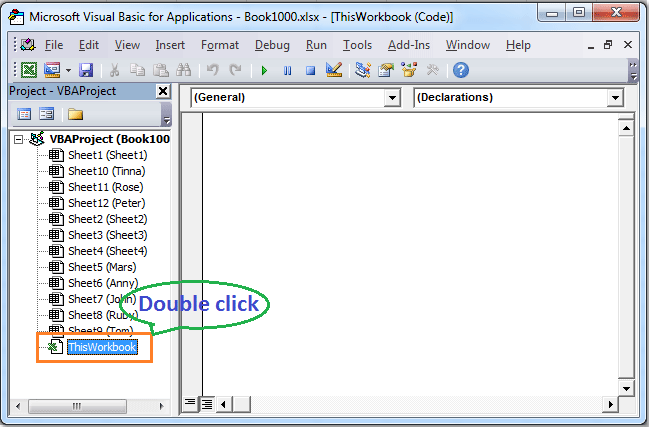Open Visual Basic Help question mark icon
The width and height of the screenshot is (649, 427).
pyautogui.click(x=461, y=70)
